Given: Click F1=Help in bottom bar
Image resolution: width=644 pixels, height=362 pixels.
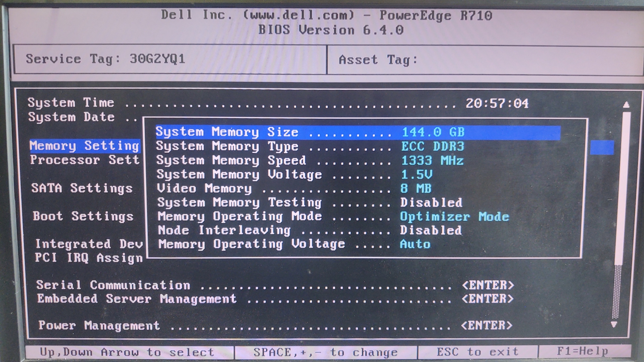Looking at the screenshot, I should point(582,351).
